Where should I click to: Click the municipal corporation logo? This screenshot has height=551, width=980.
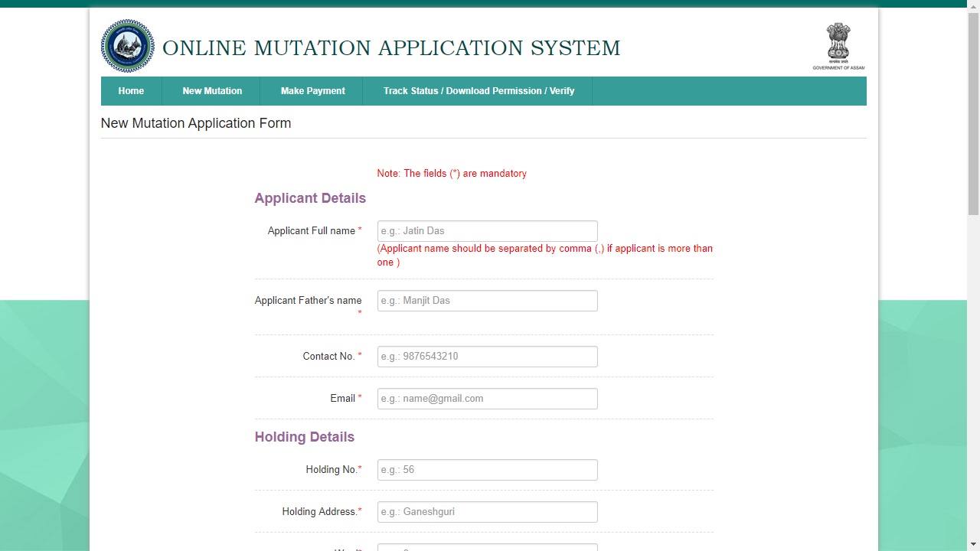point(128,47)
